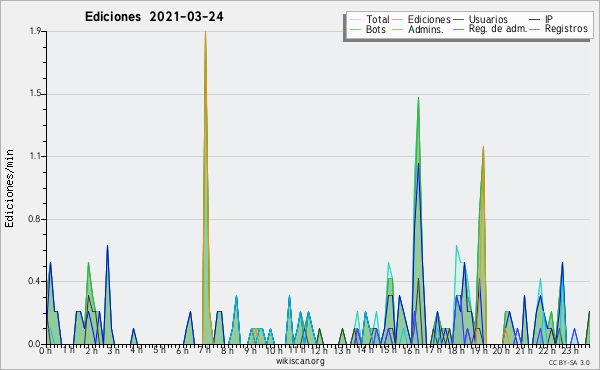Screen dimensions: 600x370
Task: Click the wikiscan.org caption
Action: (x=300, y=361)
